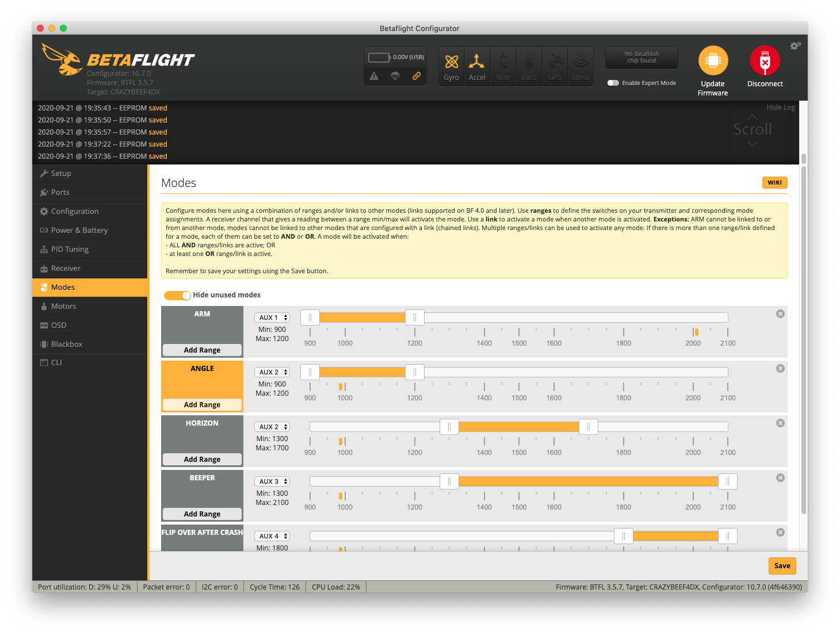This screenshot has width=840, height=635.
Task: Click the Save button
Action: (x=782, y=566)
